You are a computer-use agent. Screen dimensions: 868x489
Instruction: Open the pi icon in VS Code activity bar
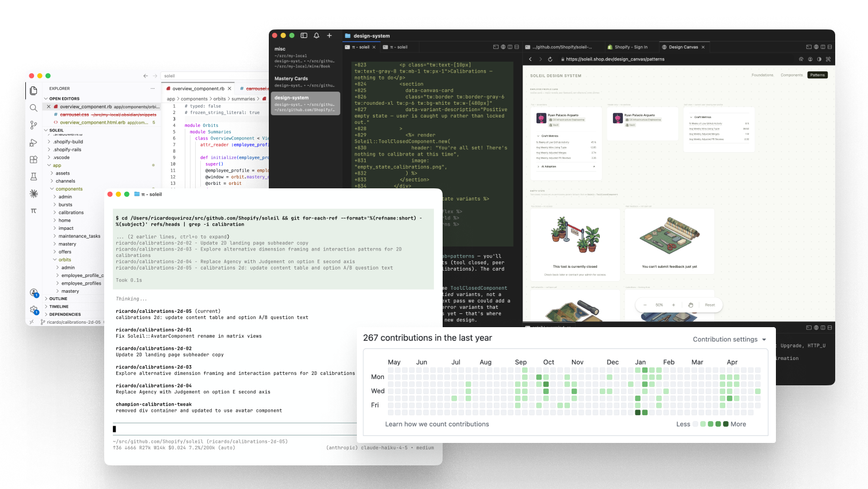pyautogui.click(x=33, y=211)
